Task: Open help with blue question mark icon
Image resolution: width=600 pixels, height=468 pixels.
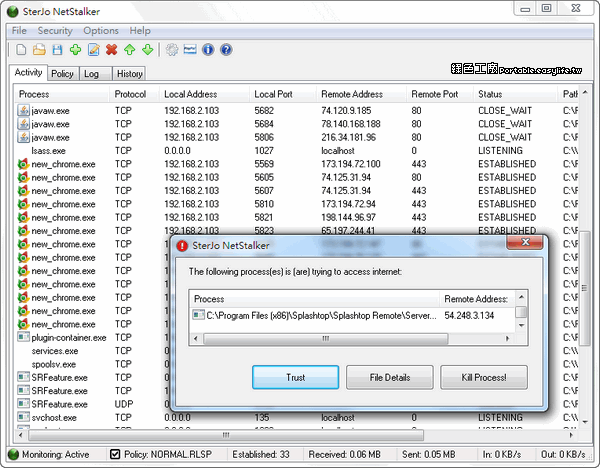Action: pyautogui.click(x=226, y=50)
